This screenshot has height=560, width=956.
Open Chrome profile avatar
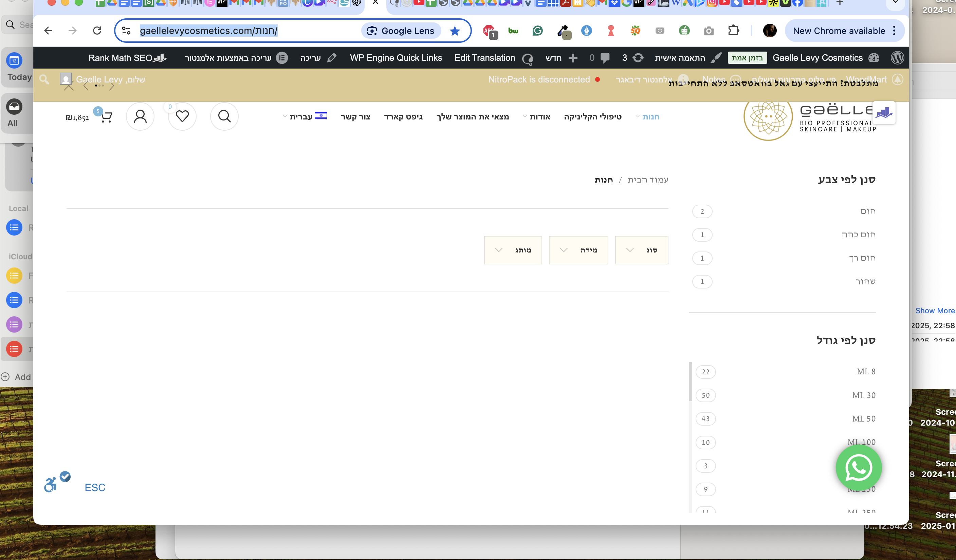point(770,31)
